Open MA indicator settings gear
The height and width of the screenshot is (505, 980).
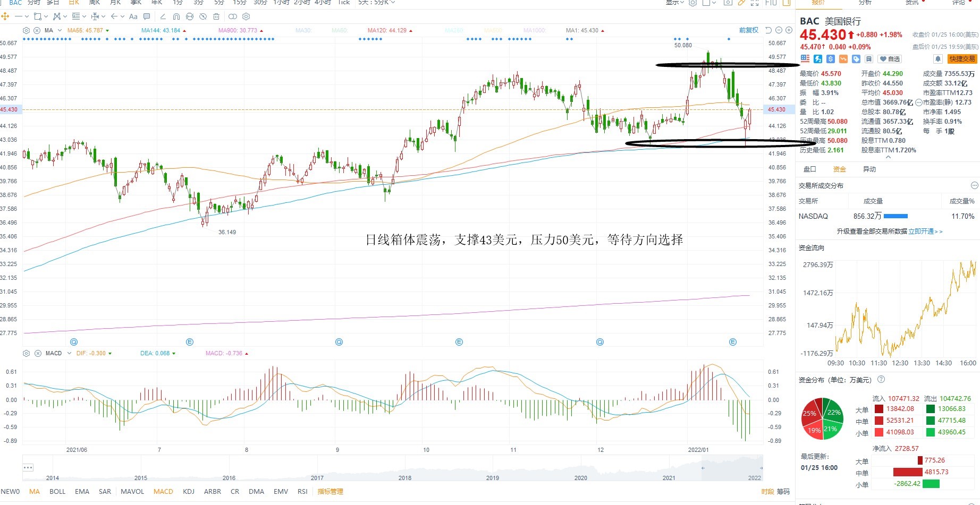coord(26,30)
